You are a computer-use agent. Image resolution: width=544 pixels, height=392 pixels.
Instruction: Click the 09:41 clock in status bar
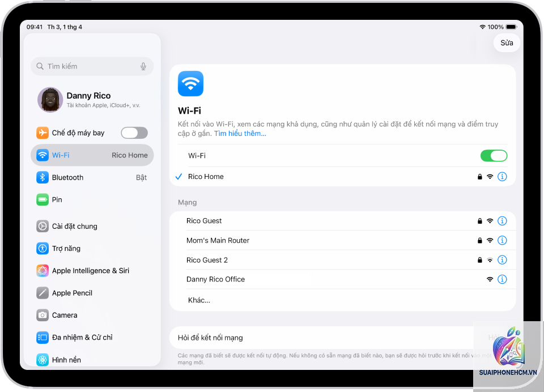(35, 27)
